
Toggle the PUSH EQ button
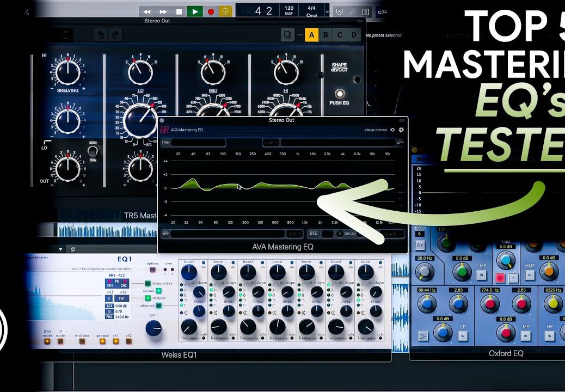(x=339, y=94)
